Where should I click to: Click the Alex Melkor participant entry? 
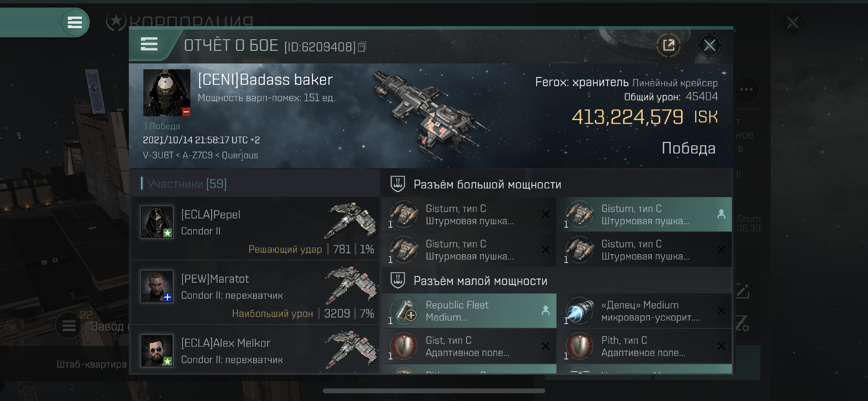[x=255, y=350]
